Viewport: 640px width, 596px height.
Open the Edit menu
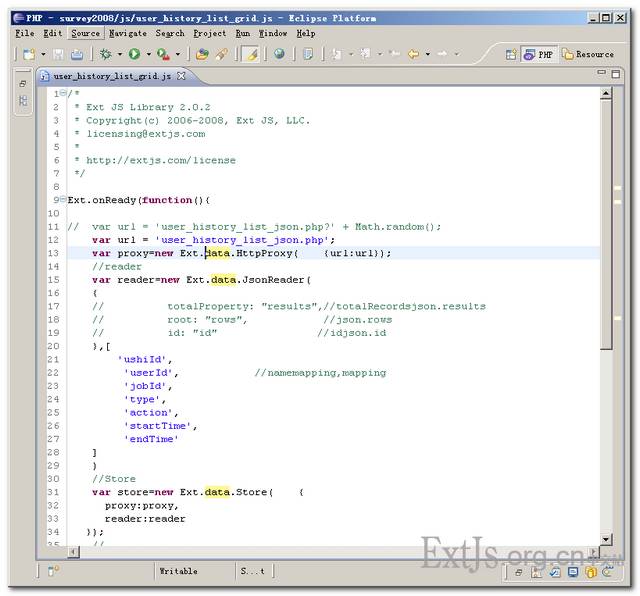(x=53, y=33)
